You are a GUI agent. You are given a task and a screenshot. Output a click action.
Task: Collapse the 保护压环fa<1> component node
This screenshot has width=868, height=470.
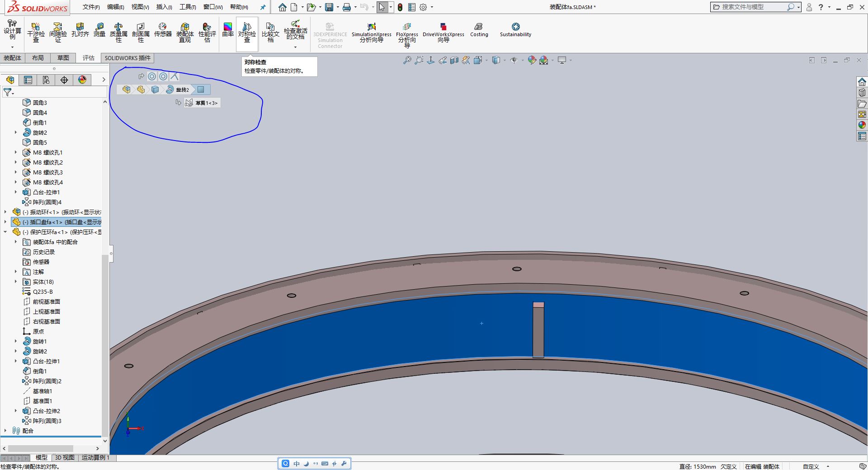tap(5, 232)
